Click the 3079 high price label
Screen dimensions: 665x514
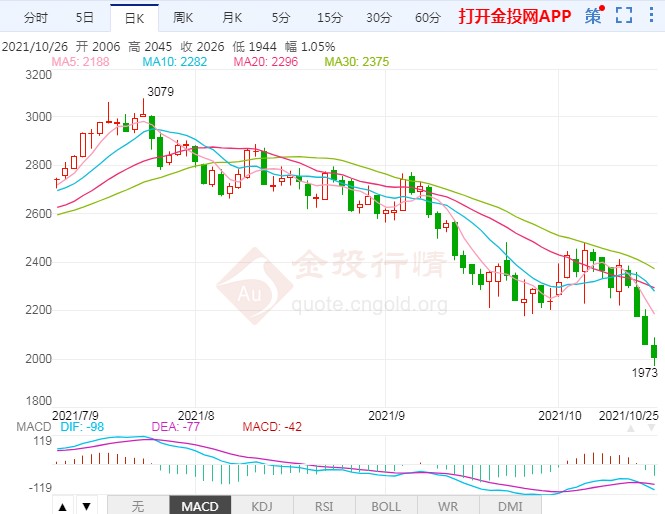pyautogui.click(x=161, y=92)
